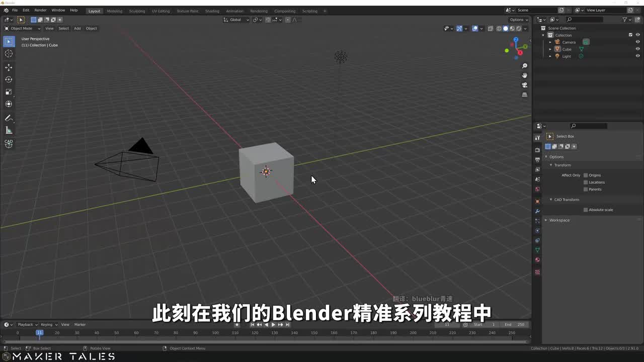This screenshot has width=644, height=362.
Task: Select the Measure tool
Action: pos(9,131)
